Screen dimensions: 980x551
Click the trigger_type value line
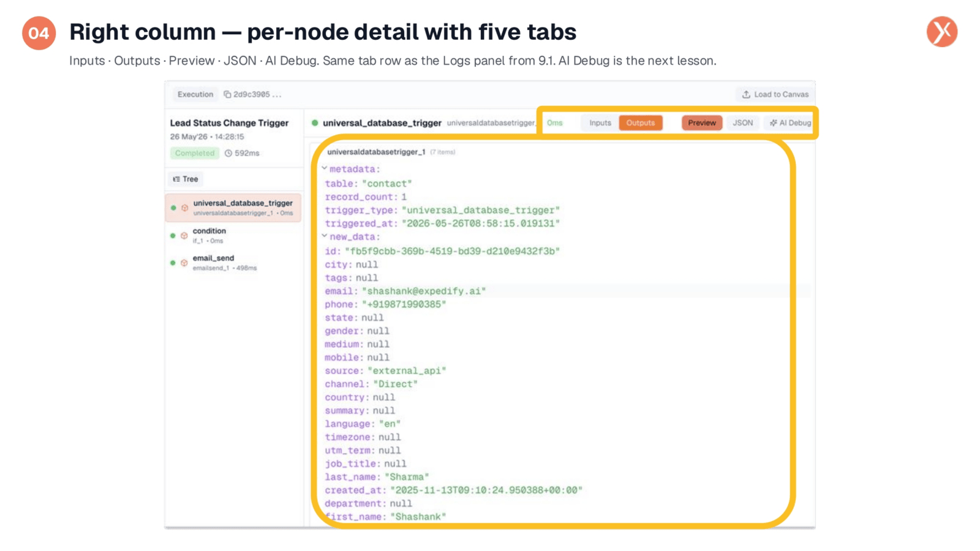(442, 210)
